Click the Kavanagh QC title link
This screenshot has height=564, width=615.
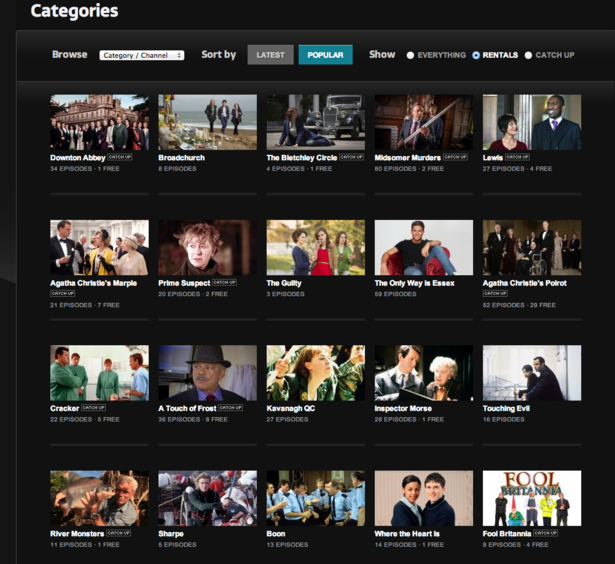[291, 408]
